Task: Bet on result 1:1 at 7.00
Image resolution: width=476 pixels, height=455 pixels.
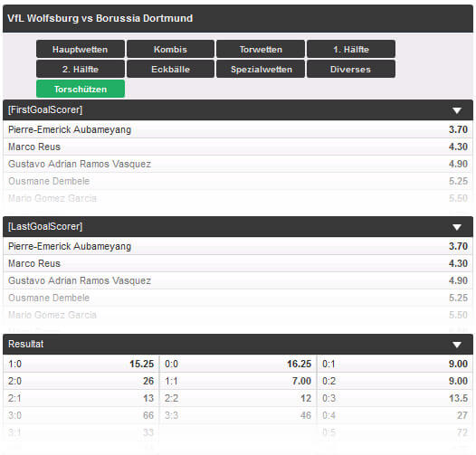Action: point(238,381)
